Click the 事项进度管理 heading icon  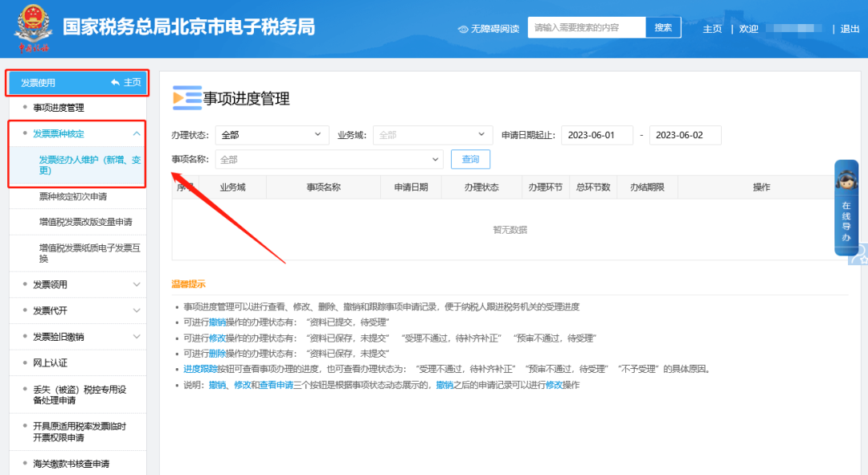[187, 98]
